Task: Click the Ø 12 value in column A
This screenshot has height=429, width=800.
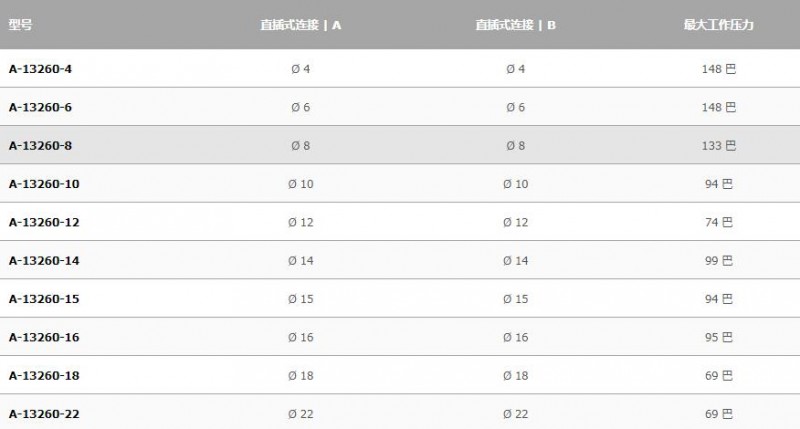Action: click(301, 222)
